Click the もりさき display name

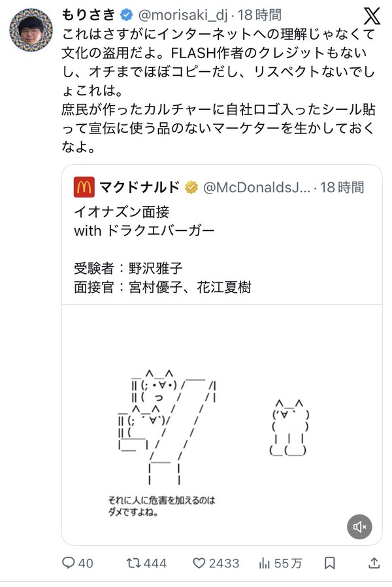click(x=88, y=15)
